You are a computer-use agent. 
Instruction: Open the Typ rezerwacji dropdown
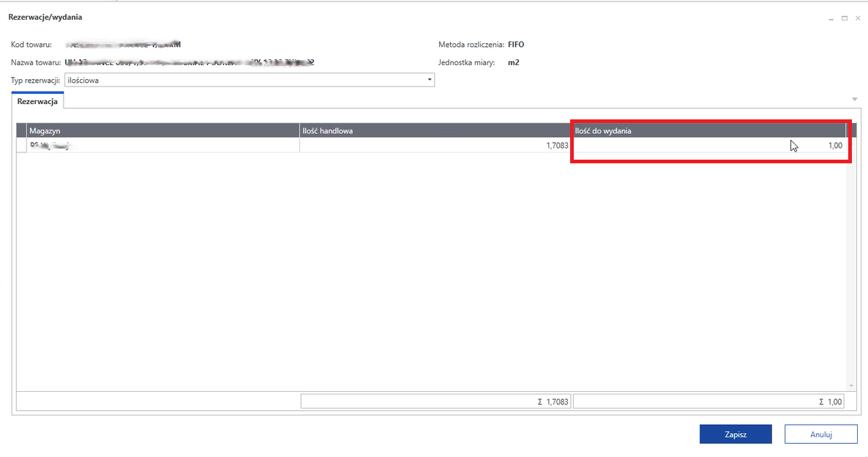429,80
